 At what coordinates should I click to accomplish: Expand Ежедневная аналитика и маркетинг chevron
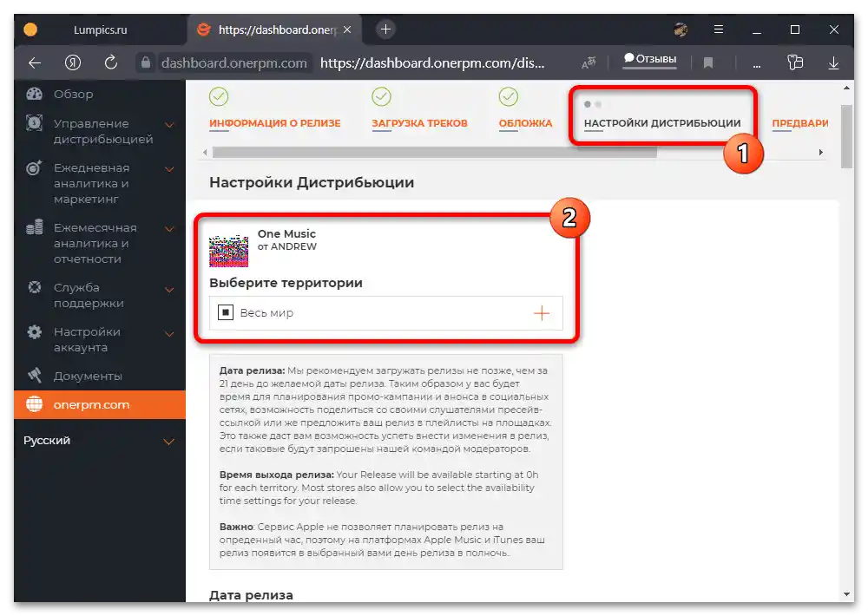point(169,169)
